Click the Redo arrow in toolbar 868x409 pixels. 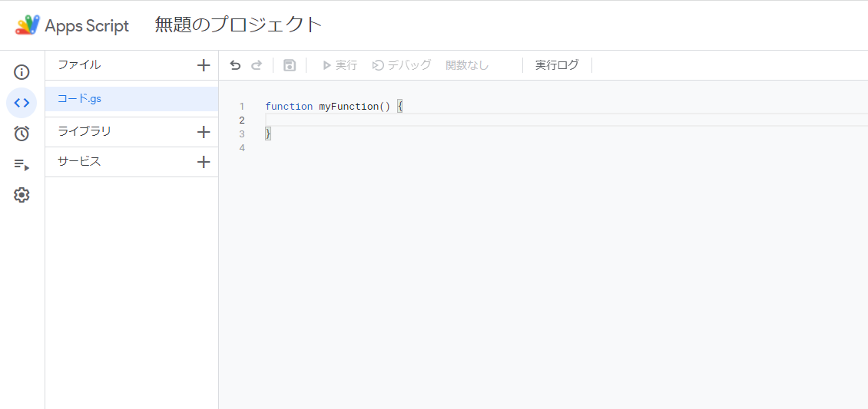257,65
